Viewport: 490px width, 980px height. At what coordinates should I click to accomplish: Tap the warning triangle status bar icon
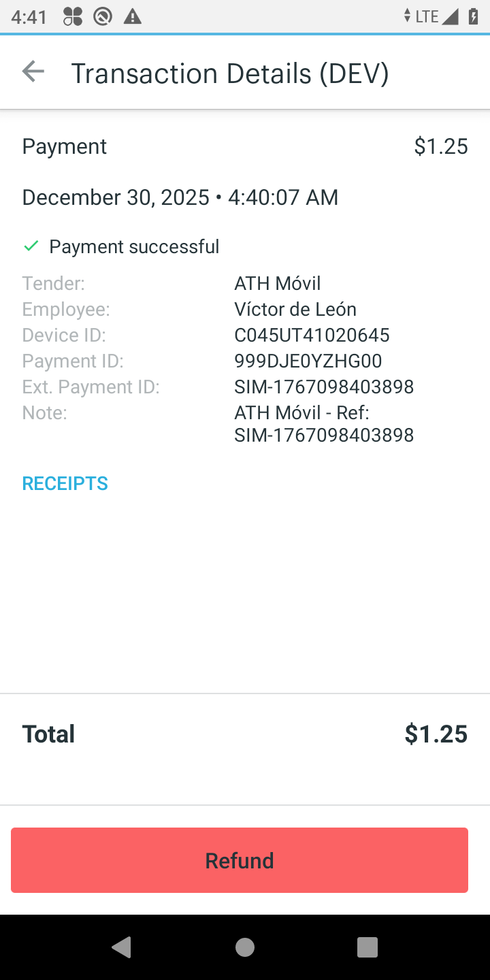[133, 16]
